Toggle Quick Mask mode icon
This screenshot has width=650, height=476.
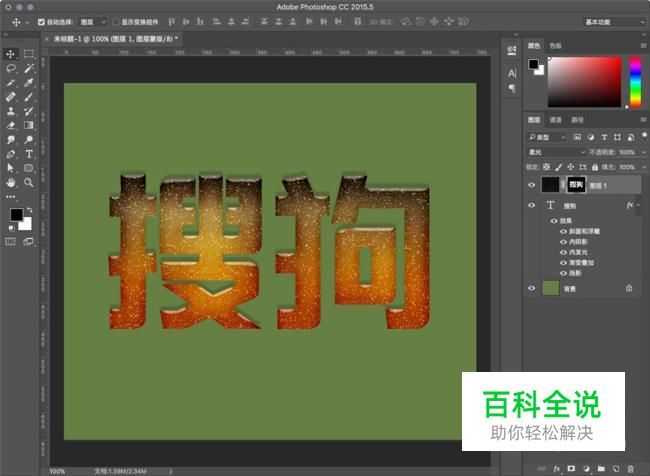click(x=10, y=241)
